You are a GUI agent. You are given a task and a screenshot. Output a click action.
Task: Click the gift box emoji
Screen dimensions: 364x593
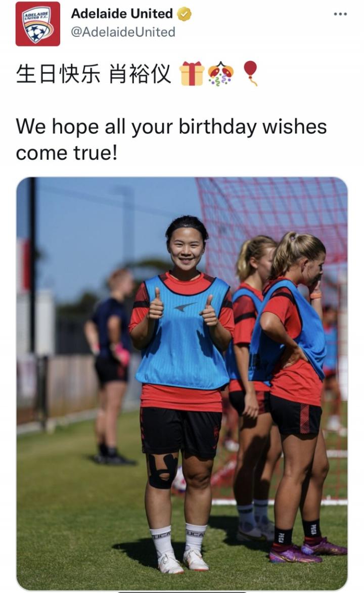192,73
